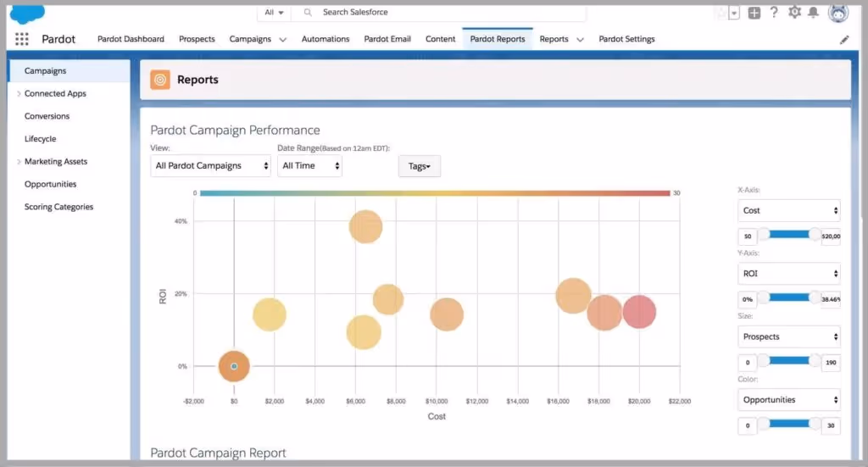This screenshot has height=467, width=868.
Task: Open the Color Opportunities dropdown
Action: (x=789, y=399)
